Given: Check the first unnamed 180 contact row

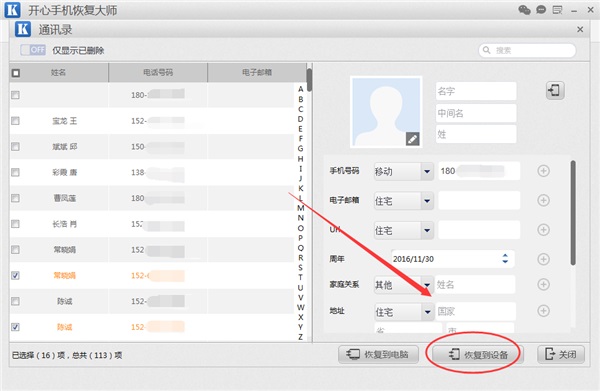Looking at the screenshot, I should pos(15,95).
